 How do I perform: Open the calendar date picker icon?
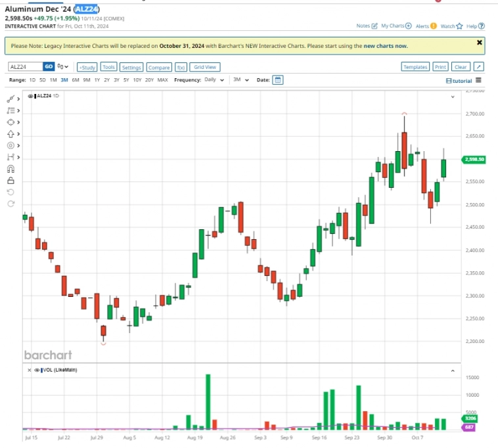[x=278, y=80]
